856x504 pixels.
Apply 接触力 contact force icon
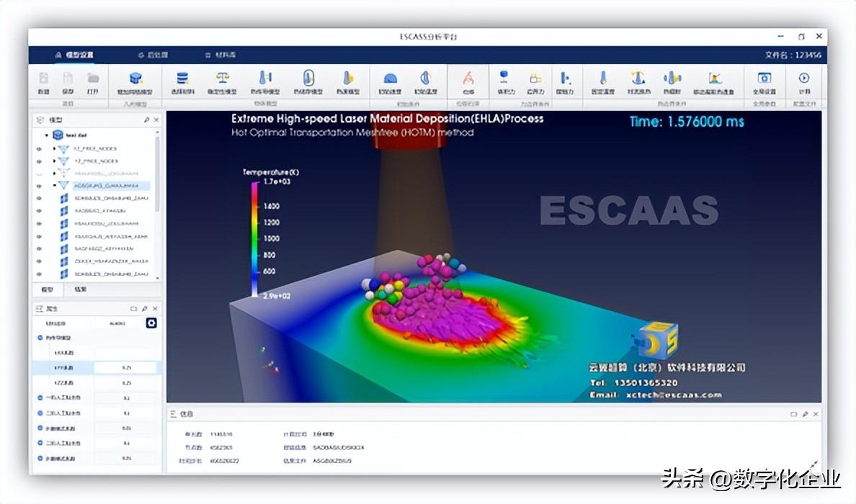[x=565, y=78]
